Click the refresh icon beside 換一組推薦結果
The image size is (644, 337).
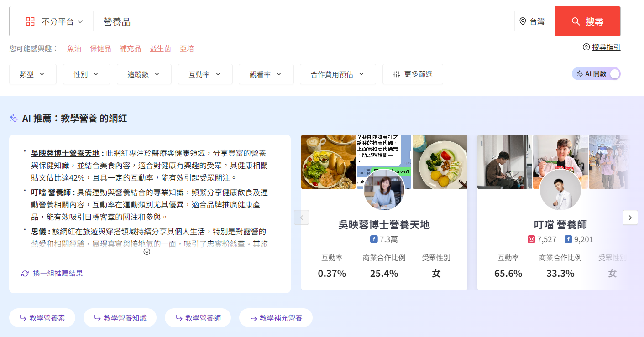25,274
